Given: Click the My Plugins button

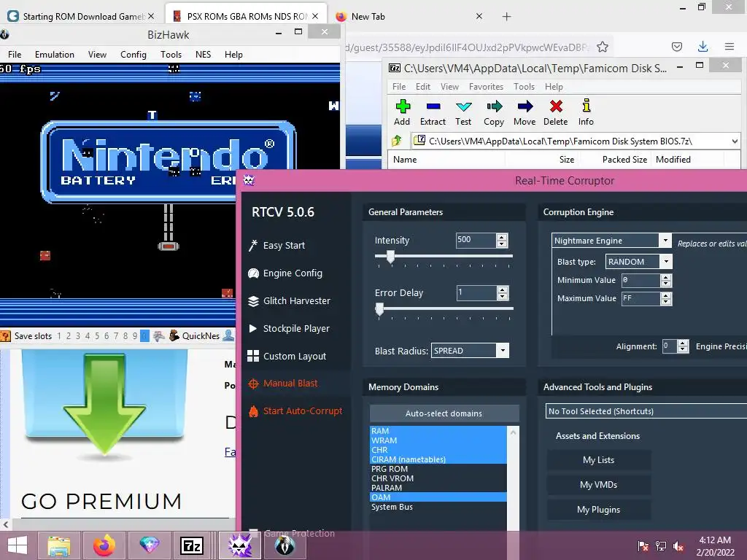Looking at the screenshot, I should 599,510.
